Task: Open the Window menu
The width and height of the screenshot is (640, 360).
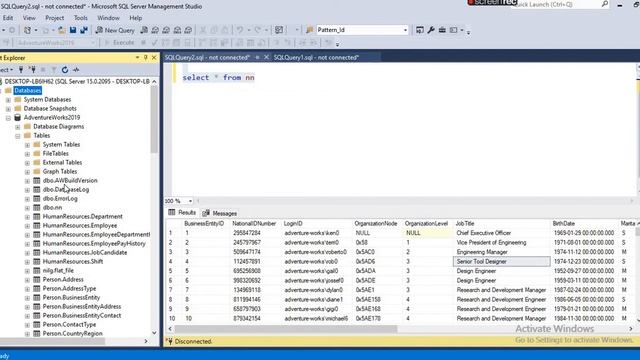Action: click(x=108, y=18)
